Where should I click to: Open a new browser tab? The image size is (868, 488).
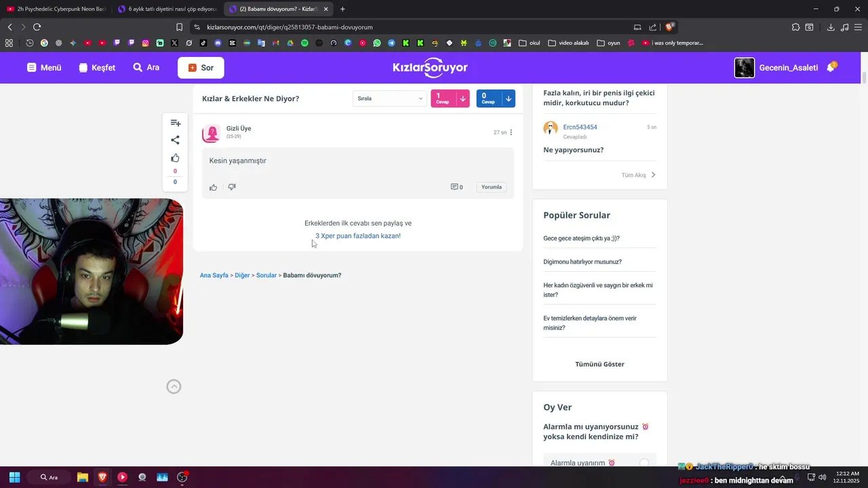point(342,9)
